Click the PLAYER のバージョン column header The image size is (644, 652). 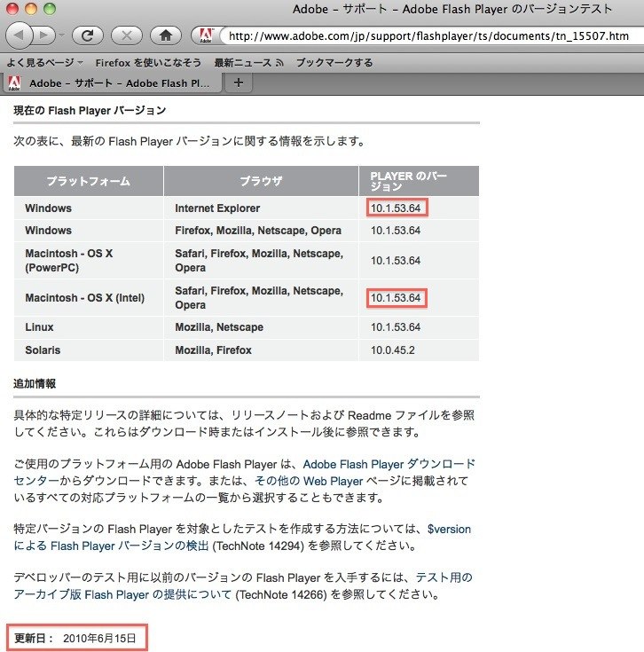point(419,181)
